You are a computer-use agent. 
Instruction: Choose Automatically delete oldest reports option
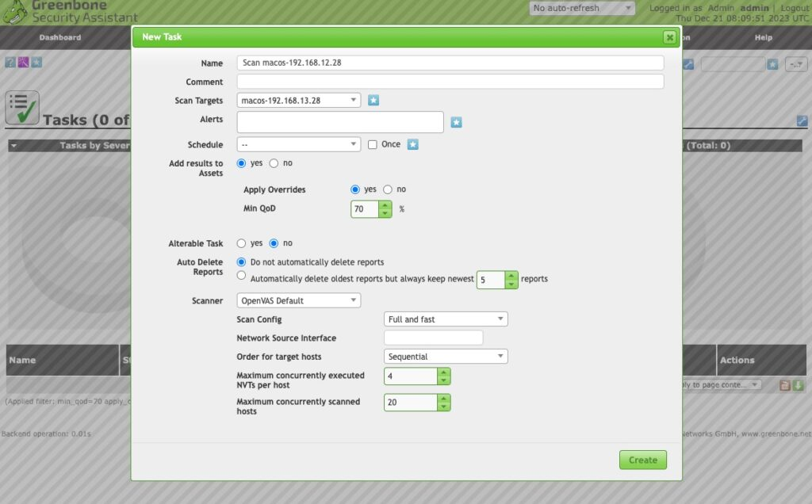241,276
